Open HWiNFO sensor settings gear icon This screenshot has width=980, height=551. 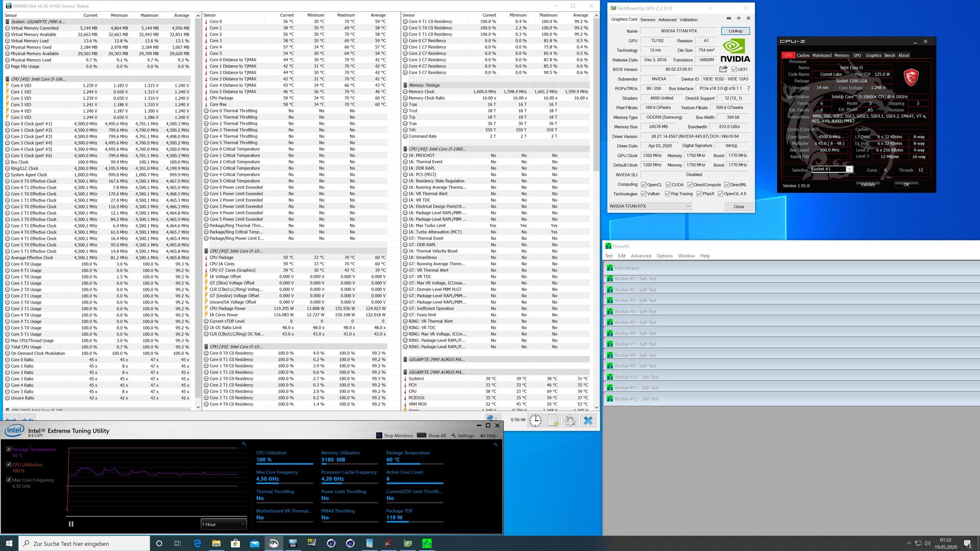click(570, 420)
